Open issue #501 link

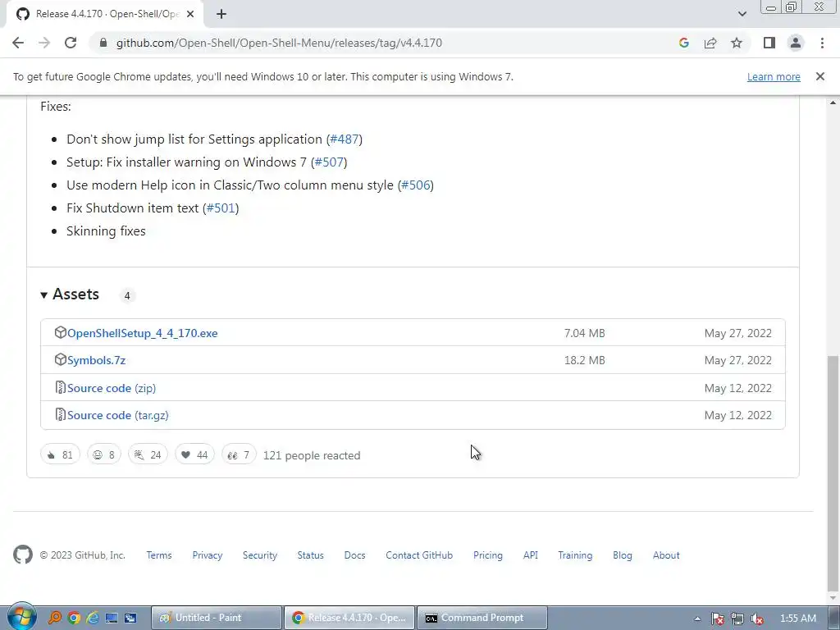click(x=221, y=208)
